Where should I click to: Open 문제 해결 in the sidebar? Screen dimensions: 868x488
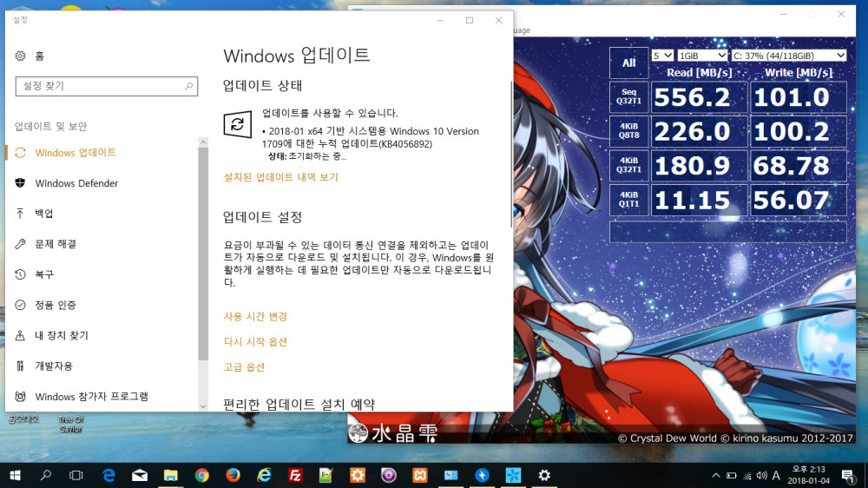56,244
